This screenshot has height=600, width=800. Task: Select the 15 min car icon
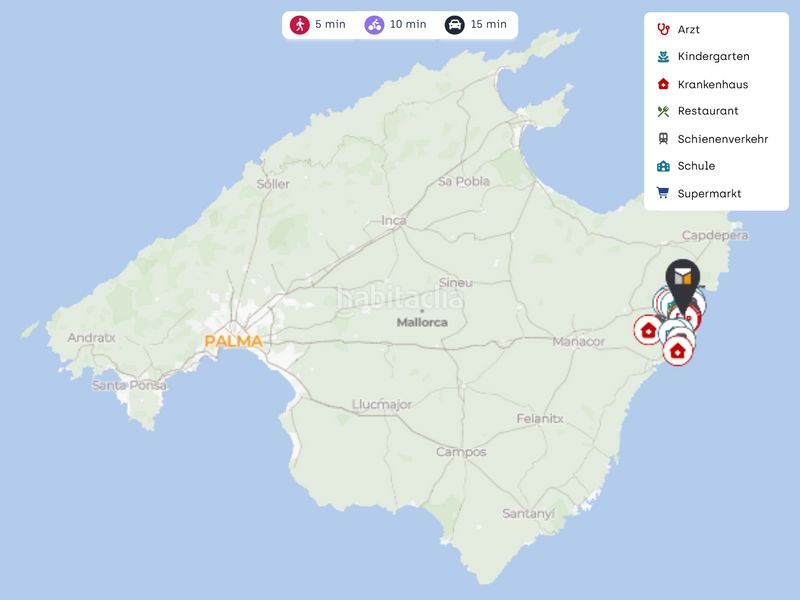pyautogui.click(x=455, y=24)
